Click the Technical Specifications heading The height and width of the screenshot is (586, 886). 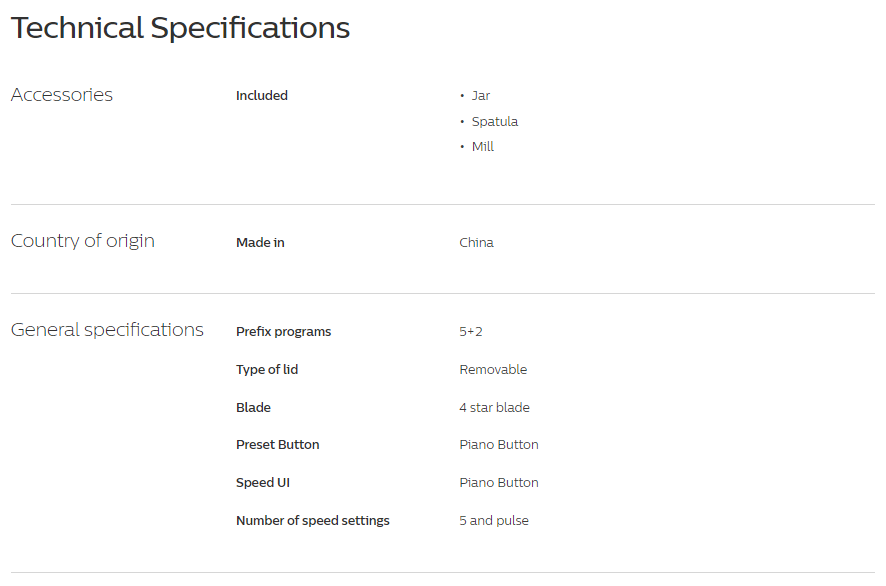pos(180,28)
